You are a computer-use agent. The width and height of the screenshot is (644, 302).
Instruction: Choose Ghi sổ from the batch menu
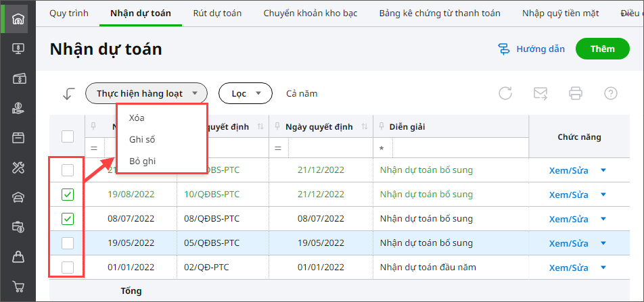pyautogui.click(x=142, y=140)
